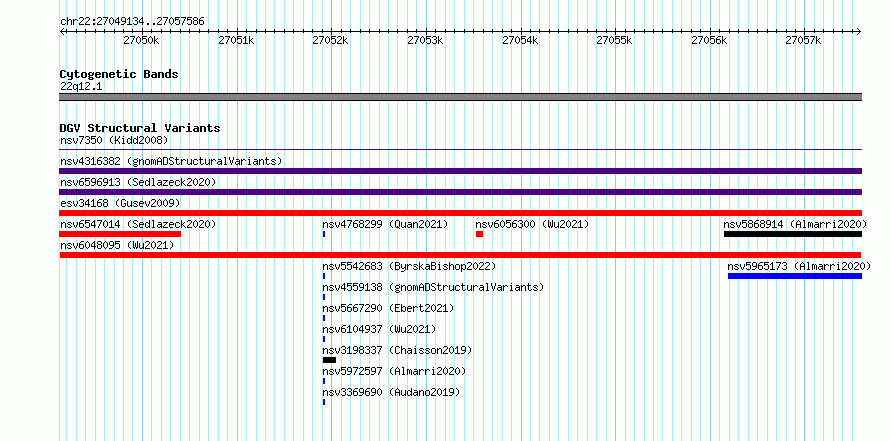Open nsv5868914 (Almarri2020) label
Screen dimensions: 890x441
click(795, 224)
